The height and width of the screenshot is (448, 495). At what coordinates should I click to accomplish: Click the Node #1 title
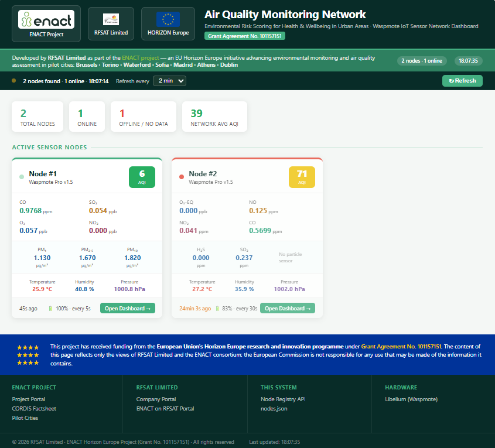(x=43, y=173)
